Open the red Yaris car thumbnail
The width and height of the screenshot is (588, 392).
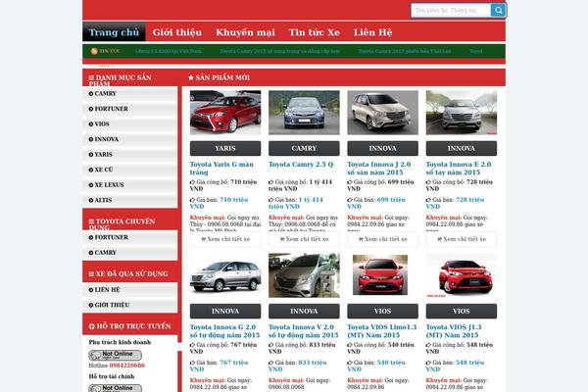225,113
